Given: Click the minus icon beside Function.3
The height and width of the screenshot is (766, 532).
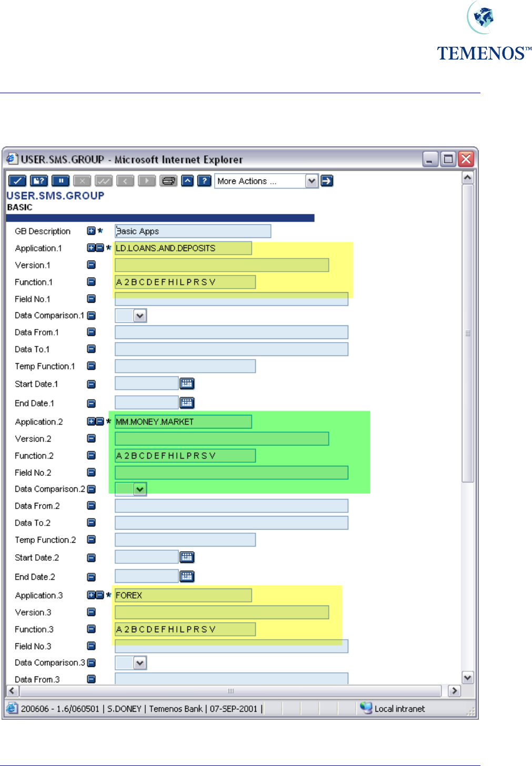Looking at the screenshot, I should point(91,629).
